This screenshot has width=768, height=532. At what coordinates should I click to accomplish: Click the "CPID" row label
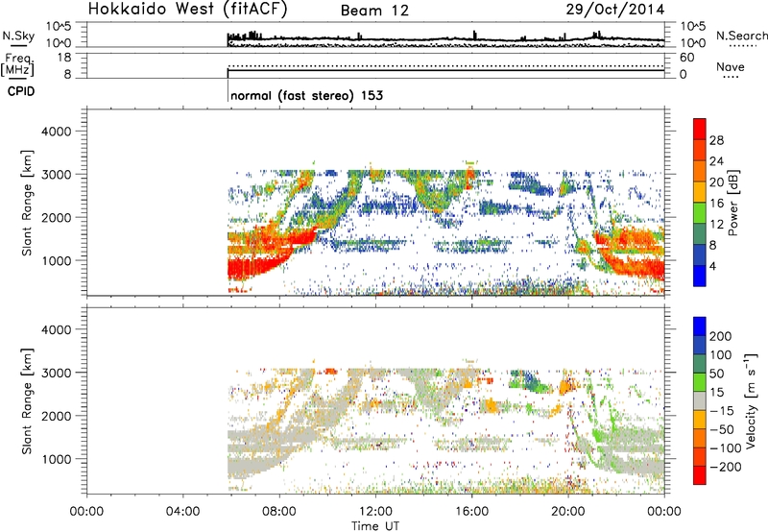coord(21,91)
